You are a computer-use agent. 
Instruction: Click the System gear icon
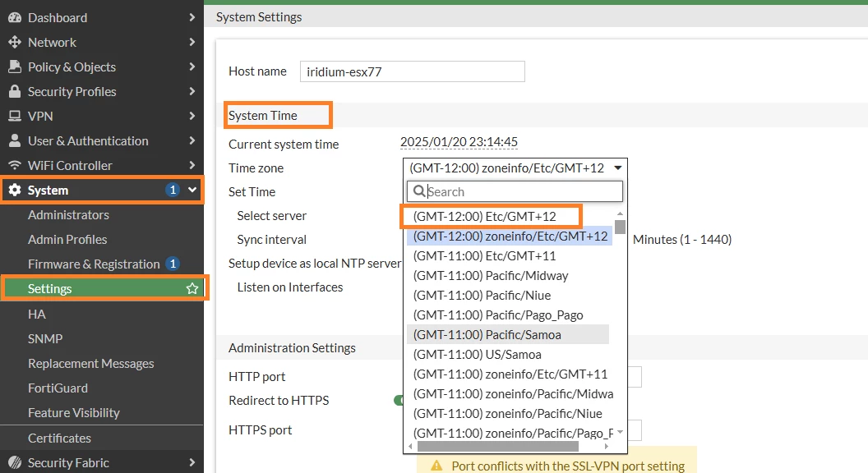click(15, 191)
